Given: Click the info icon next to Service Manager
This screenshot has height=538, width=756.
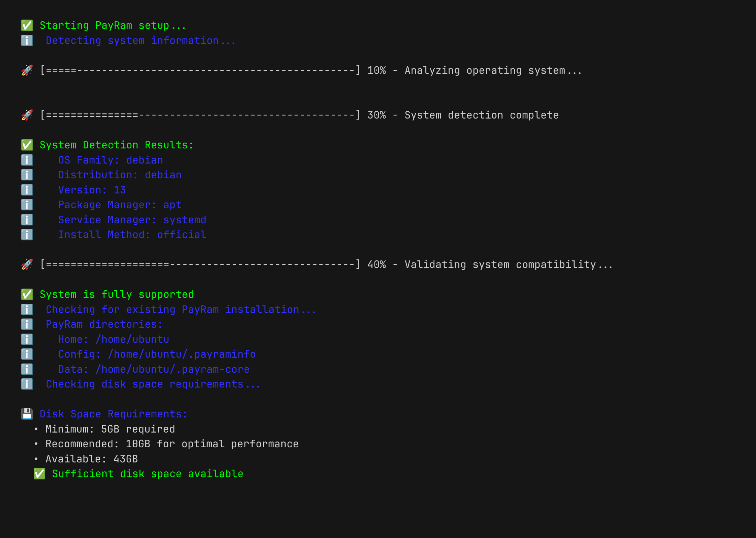Looking at the screenshot, I should (27, 220).
